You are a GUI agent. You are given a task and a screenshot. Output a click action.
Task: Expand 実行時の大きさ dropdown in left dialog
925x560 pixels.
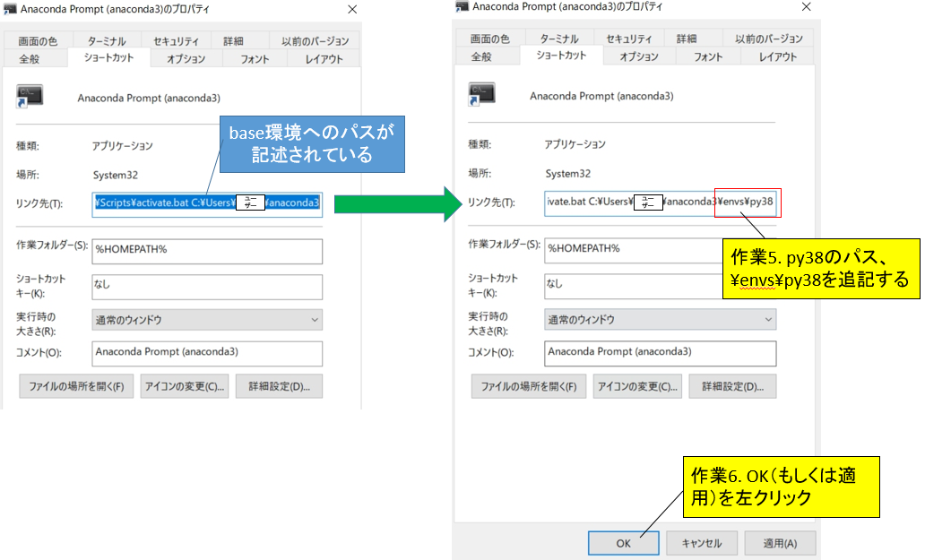207,320
